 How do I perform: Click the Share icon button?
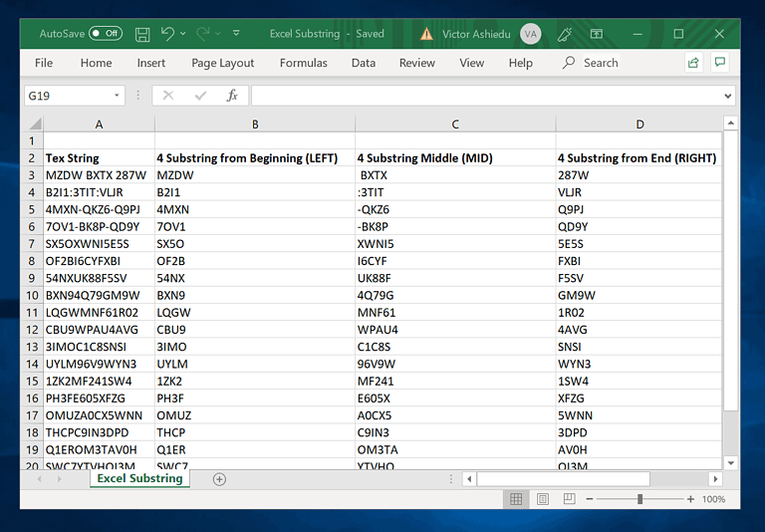point(693,63)
